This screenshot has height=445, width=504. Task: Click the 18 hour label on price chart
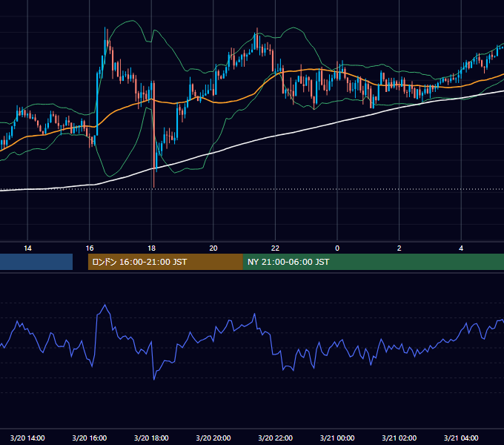pyautogui.click(x=151, y=248)
